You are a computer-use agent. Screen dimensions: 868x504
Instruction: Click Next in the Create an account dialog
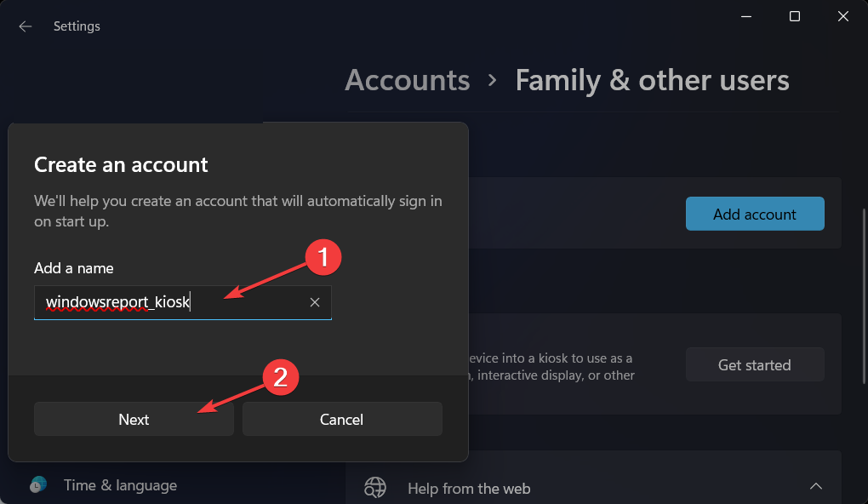tap(134, 420)
